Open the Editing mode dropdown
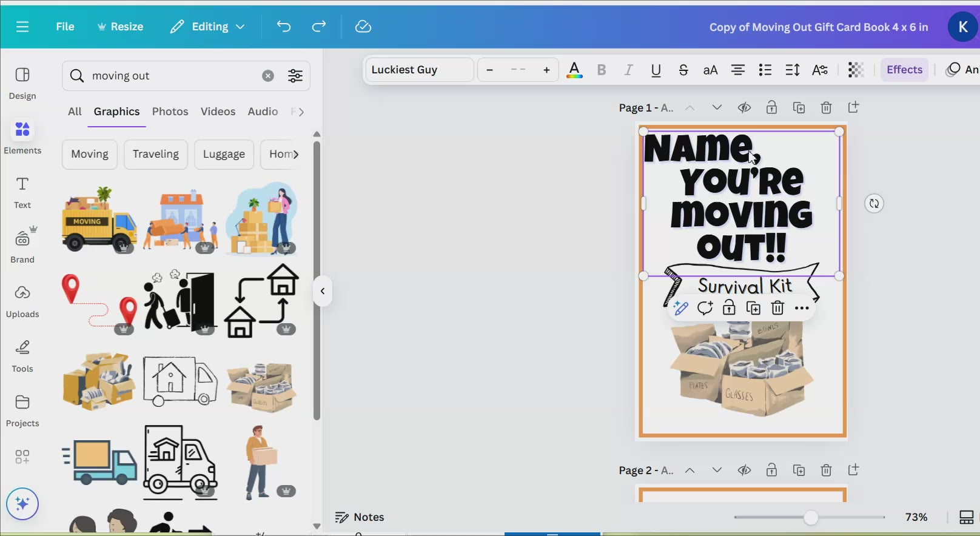Viewport: 980px width, 536px height. (207, 27)
